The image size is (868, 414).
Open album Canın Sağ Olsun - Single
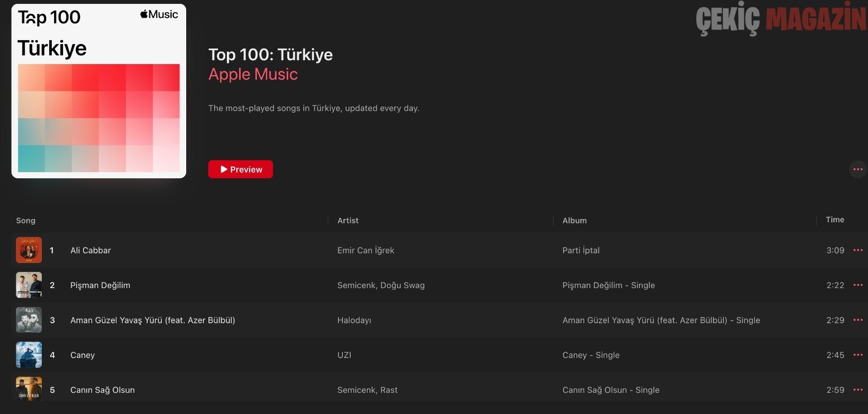pyautogui.click(x=611, y=390)
